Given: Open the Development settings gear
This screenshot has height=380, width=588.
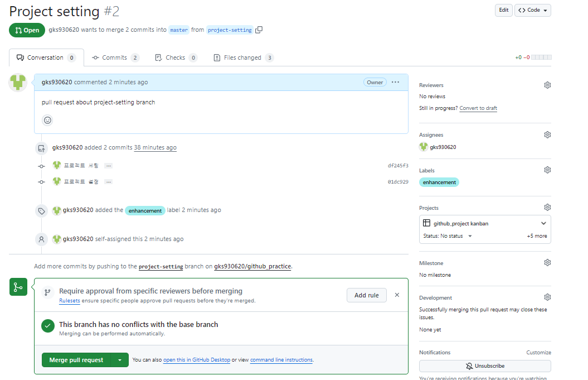Looking at the screenshot, I should 547,297.
